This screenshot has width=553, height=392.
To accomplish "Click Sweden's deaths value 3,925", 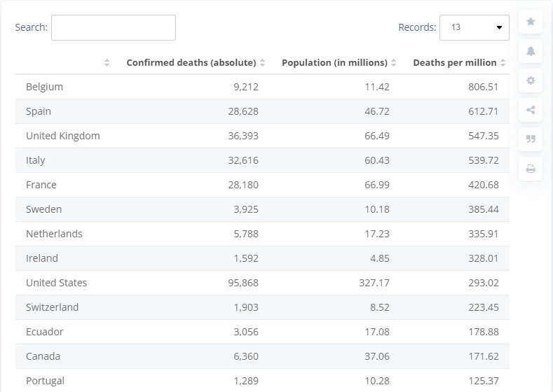I will [246, 209].
